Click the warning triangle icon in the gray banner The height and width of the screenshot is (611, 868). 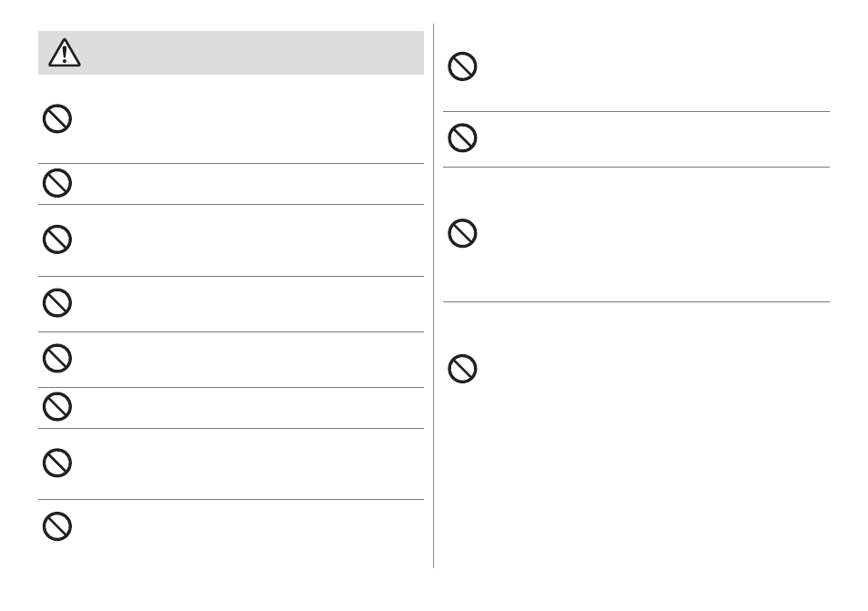(65, 53)
